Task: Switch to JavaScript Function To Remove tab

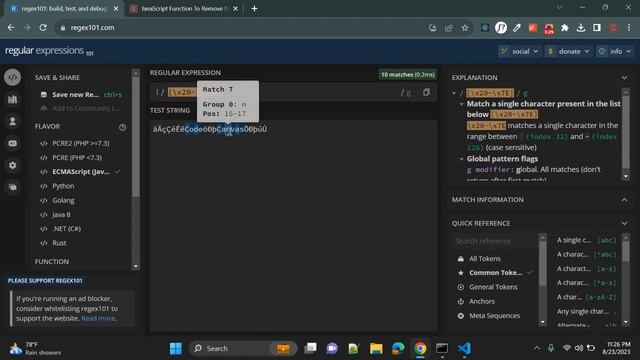Action: coord(183,9)
